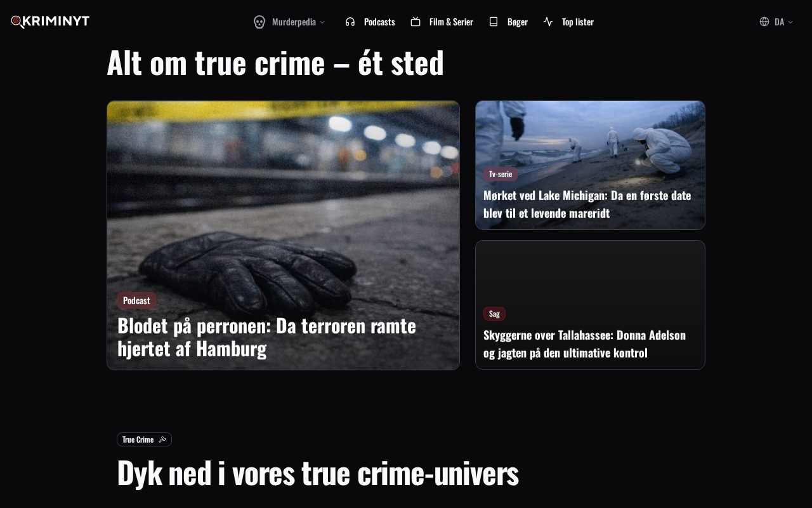Go to Film & Serier section
This screenshot has width=812, height=508.
(442, 22)
